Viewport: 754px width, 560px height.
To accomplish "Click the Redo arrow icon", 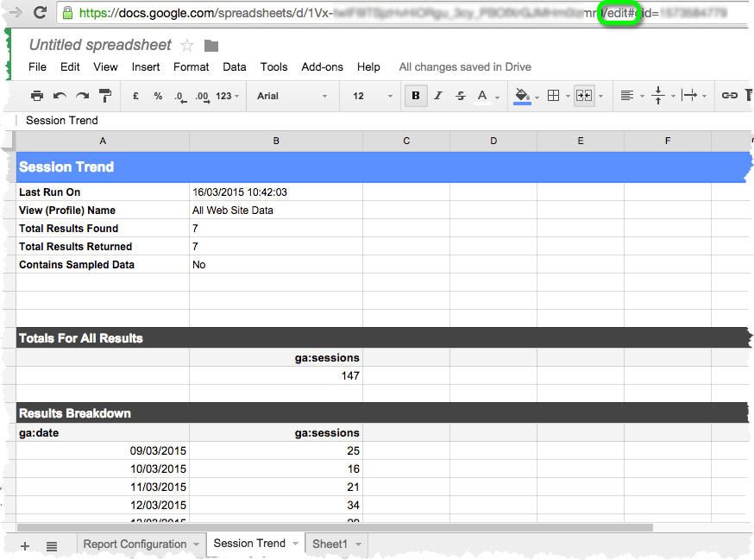I will (82, 96).
